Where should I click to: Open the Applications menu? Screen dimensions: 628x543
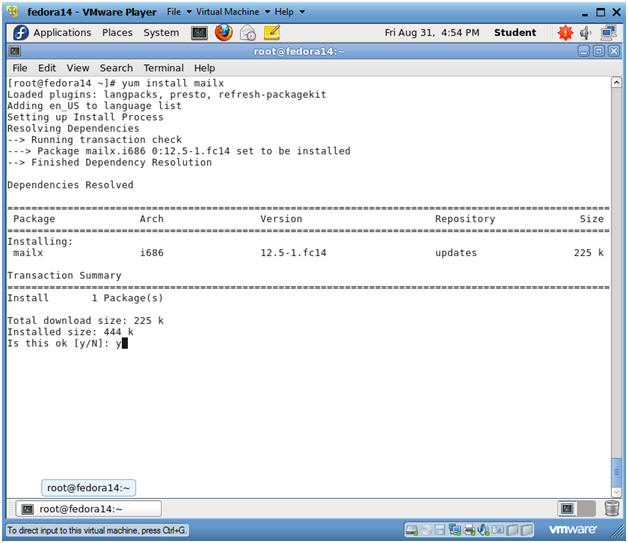coord(62,32)
